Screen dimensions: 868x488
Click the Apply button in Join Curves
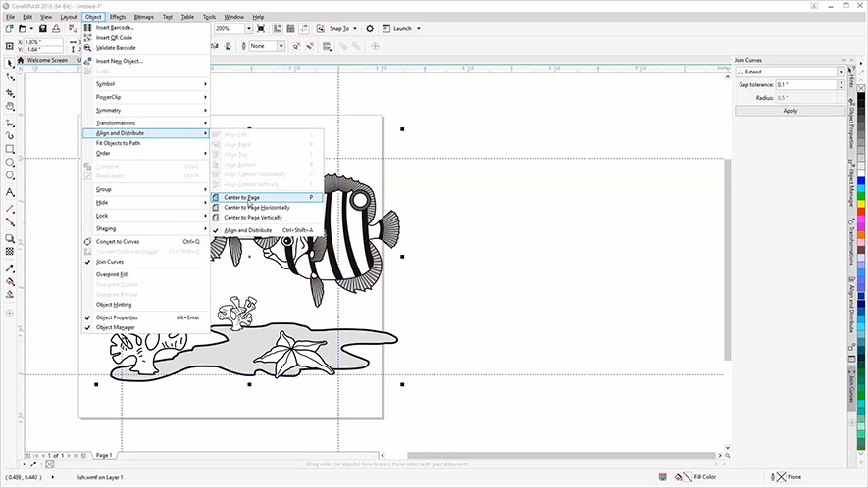790,111
